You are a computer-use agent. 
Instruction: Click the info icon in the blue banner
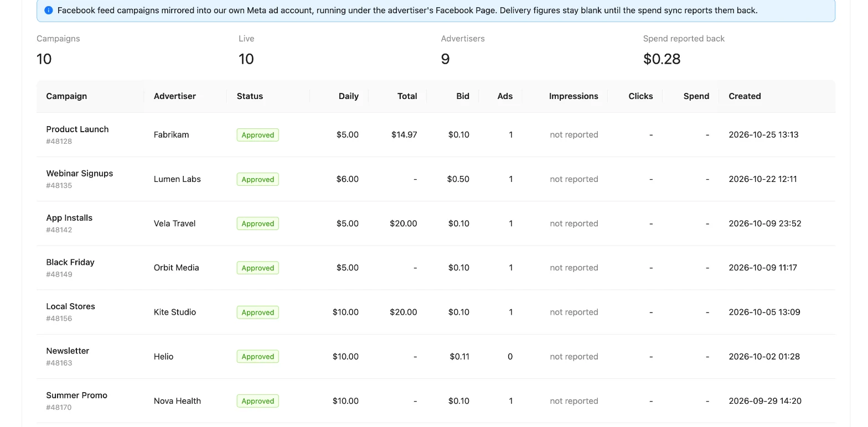click(48, 11)
